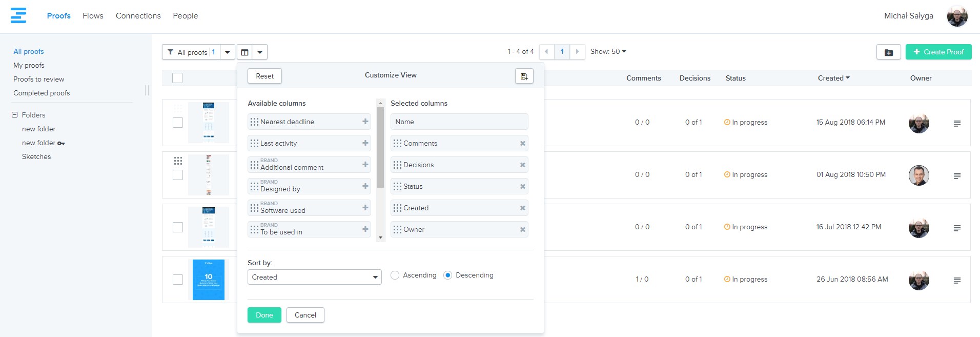This screenshot has height=337, width=980.
Task: Remove the Comments column from selected columns
Action: coord(522,144)
